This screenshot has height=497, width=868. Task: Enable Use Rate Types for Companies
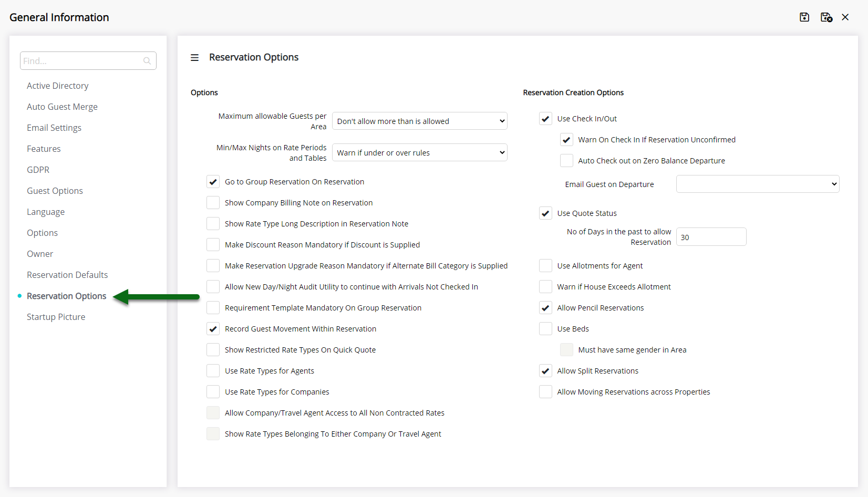click(x=213, y=392)
